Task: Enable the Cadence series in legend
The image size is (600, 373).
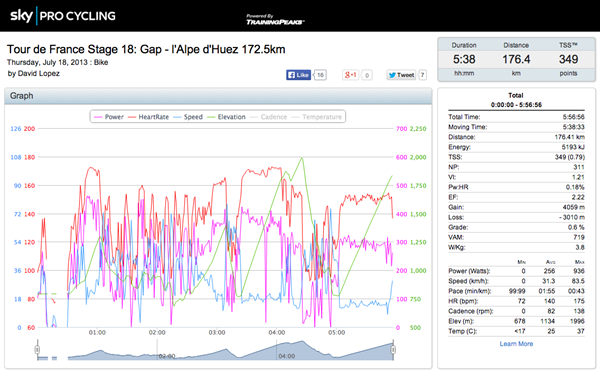Action: 268,117
